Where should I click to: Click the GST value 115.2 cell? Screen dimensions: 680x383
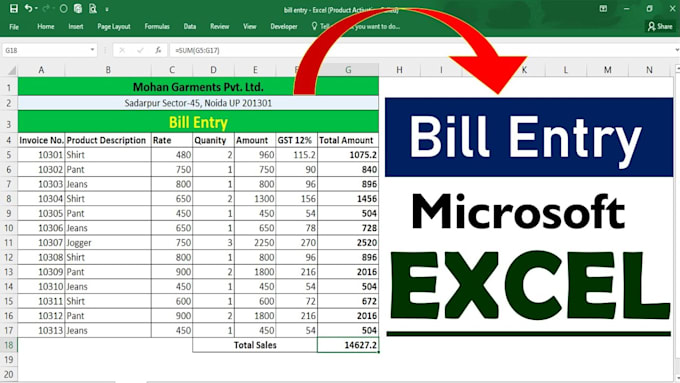(x=297, y=155)
